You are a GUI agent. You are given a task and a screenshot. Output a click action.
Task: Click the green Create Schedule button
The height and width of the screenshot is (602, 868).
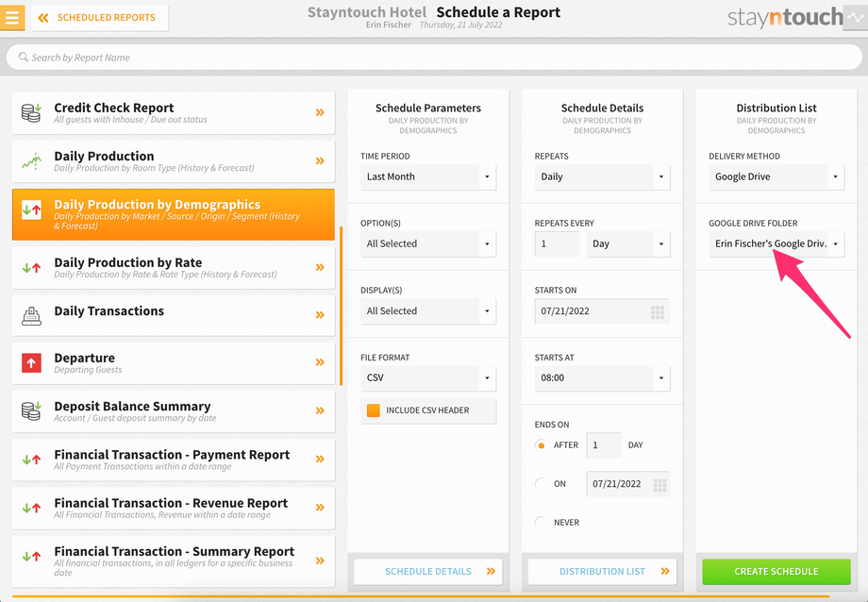pos(776,572)
